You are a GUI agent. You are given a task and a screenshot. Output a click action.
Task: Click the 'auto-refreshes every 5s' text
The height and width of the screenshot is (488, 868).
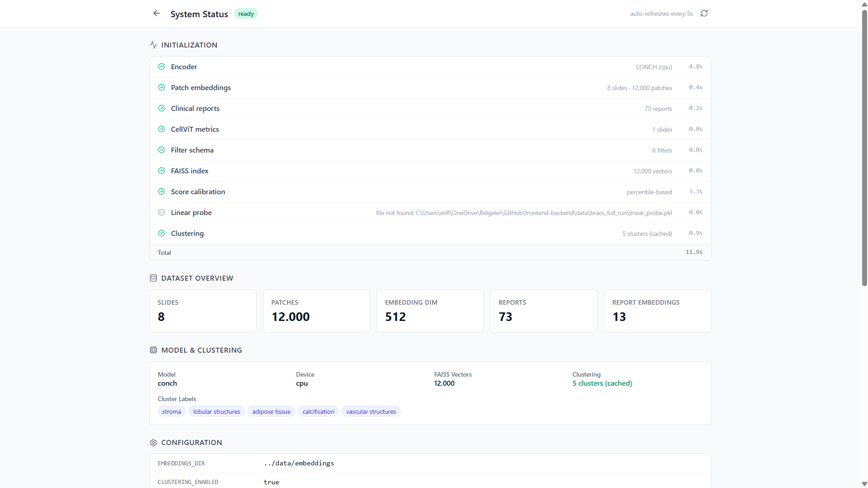pyautogui.click(x=661, y=14)
